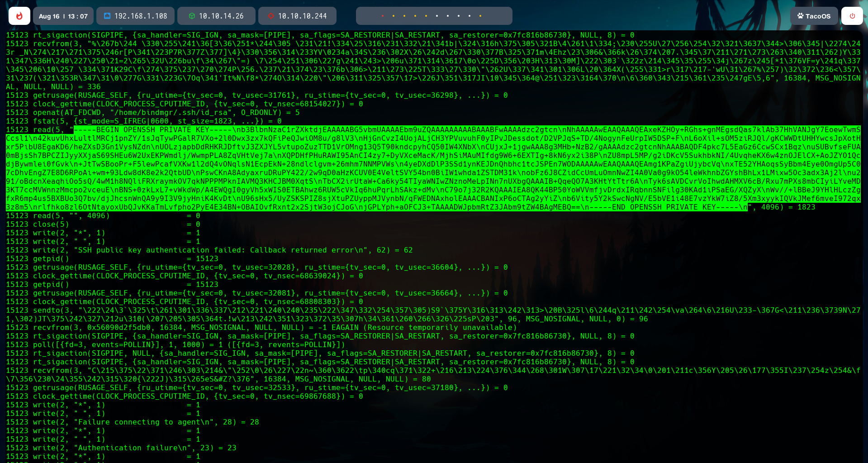Click the Aug 16 date and time module
868x463 pixels.
click(63, 16)
